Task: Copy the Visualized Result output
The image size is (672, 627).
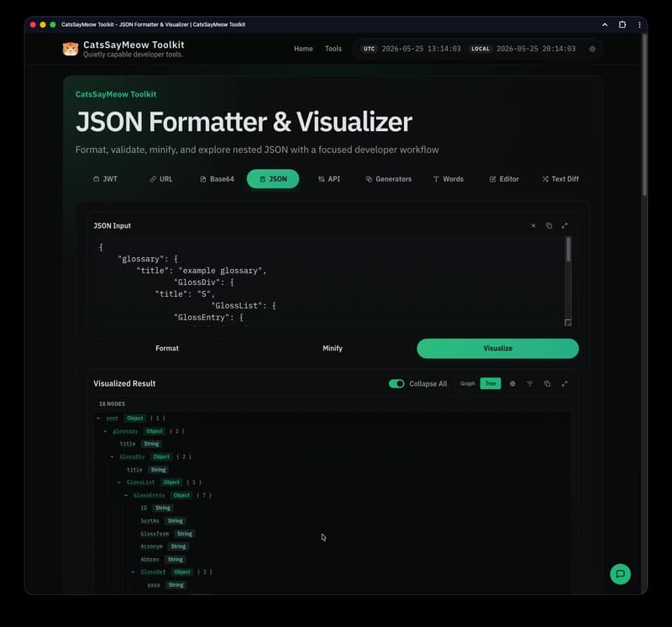Action: point(548,383)
